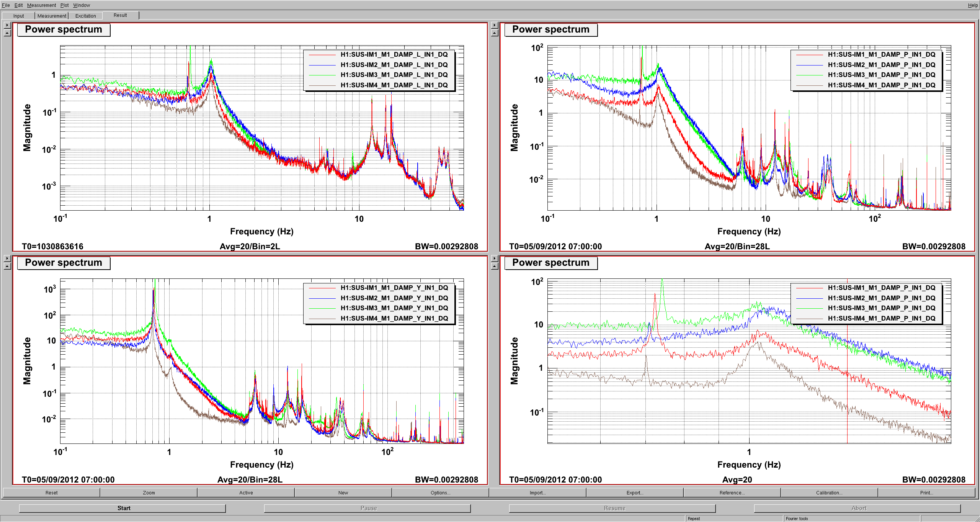Click the Reset button

51,493
